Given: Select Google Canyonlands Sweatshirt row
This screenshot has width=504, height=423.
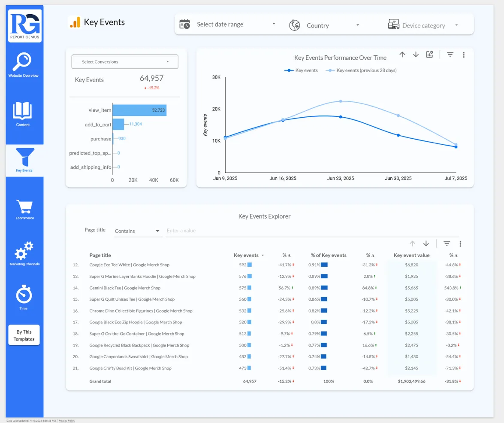Looking at the screenshot, I should [266, 356].
